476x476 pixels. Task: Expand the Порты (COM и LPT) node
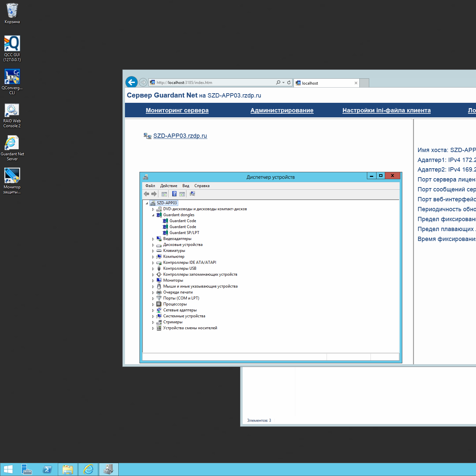click(153, 298)
